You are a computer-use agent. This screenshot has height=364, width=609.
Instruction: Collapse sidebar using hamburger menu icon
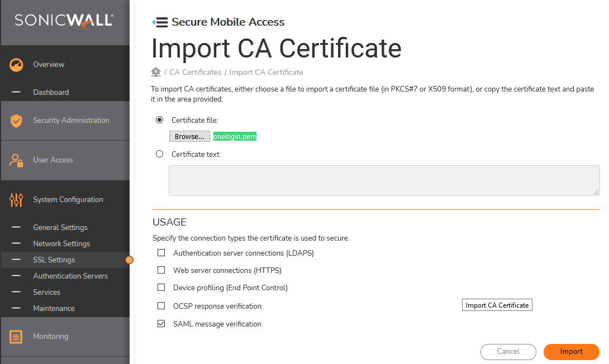coord(160,22)
